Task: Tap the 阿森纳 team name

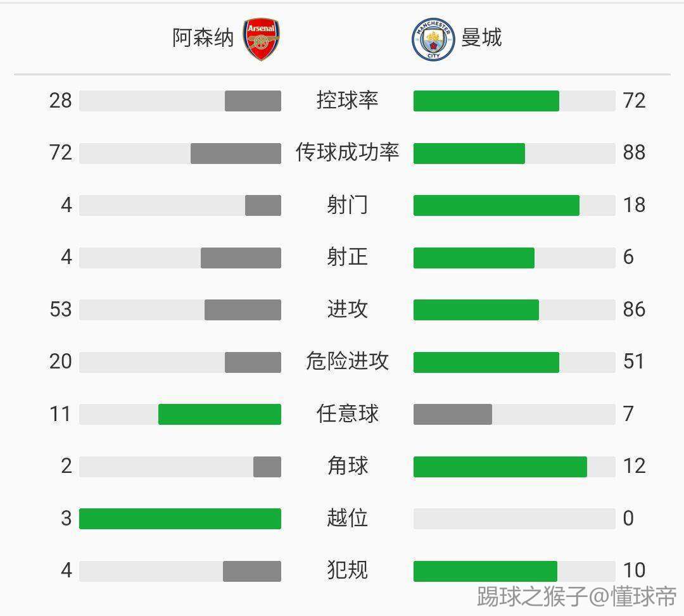Action: [x=203, y=38]
